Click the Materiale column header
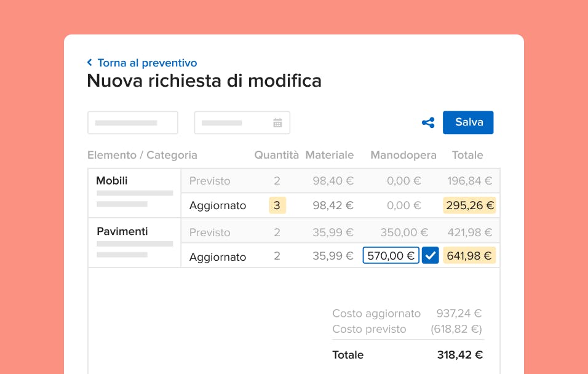588x374 pixels. [x=330, y=155]
